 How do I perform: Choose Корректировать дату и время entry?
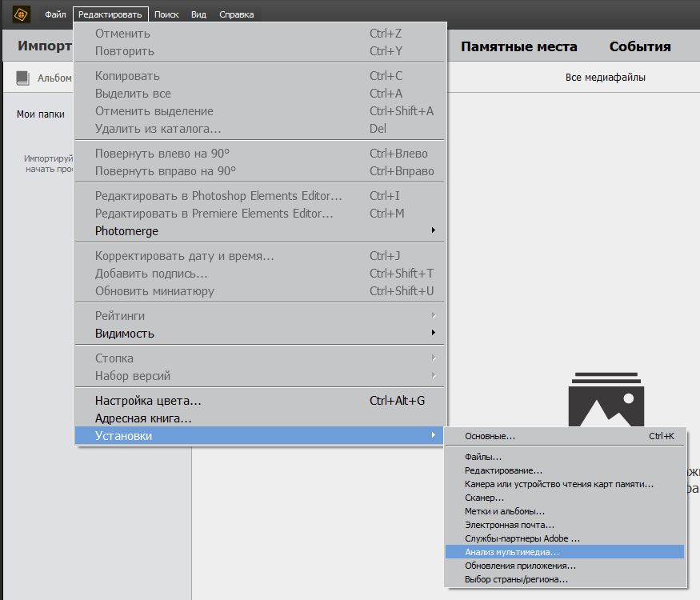260,256
